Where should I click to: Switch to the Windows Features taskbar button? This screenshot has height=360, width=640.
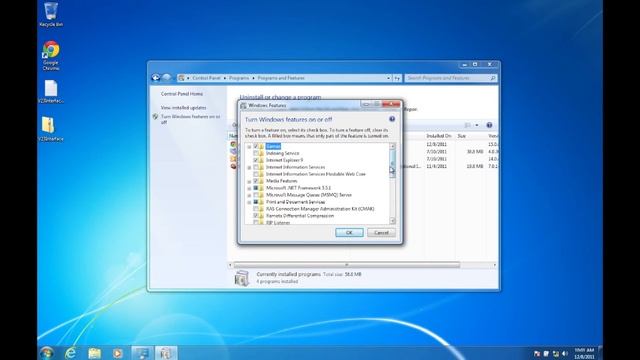(x=166, y=353)
